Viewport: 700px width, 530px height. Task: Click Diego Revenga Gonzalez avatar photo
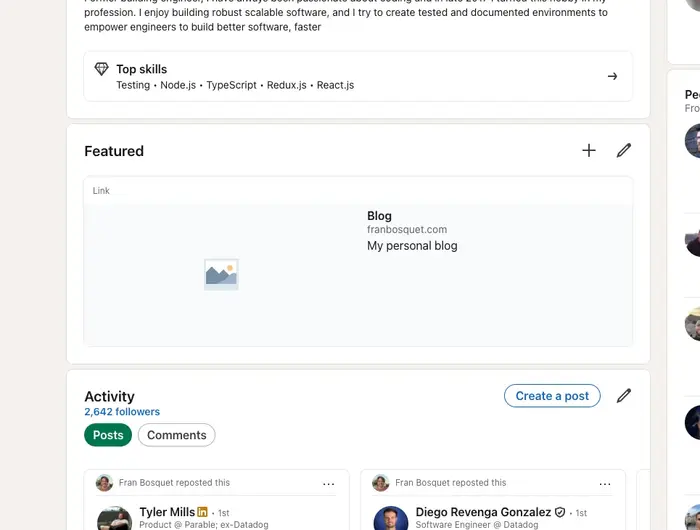tap(390, 520)
